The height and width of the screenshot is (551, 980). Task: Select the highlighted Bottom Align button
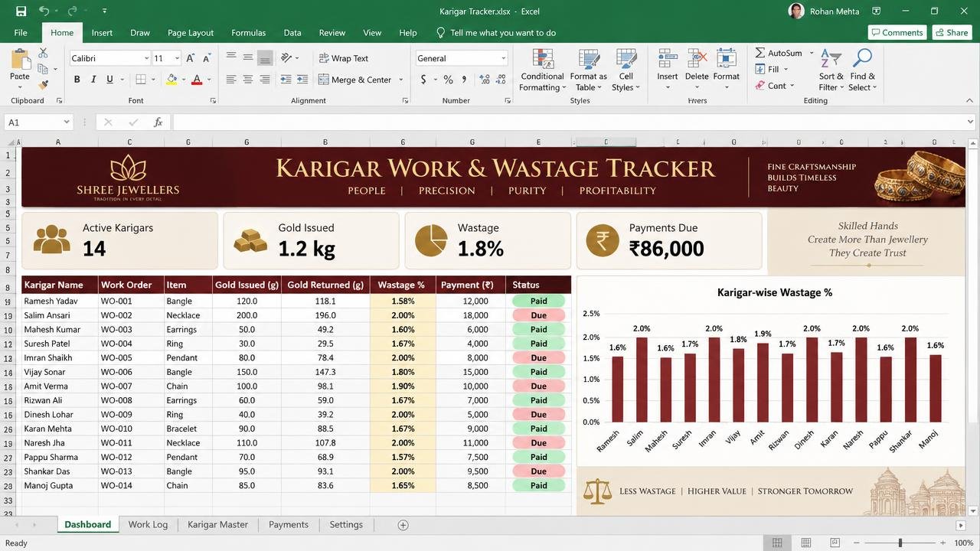point(265,58)
